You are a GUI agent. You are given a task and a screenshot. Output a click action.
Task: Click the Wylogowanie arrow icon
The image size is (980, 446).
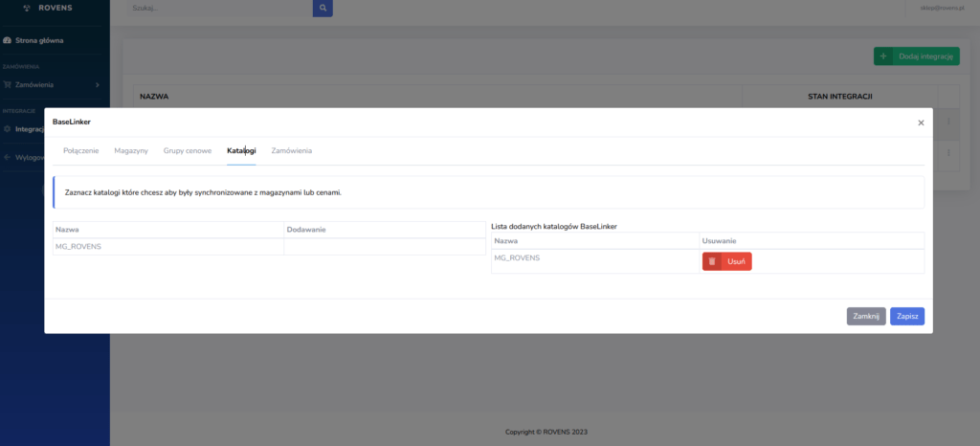pyautogui.click(x=8, y=157)
